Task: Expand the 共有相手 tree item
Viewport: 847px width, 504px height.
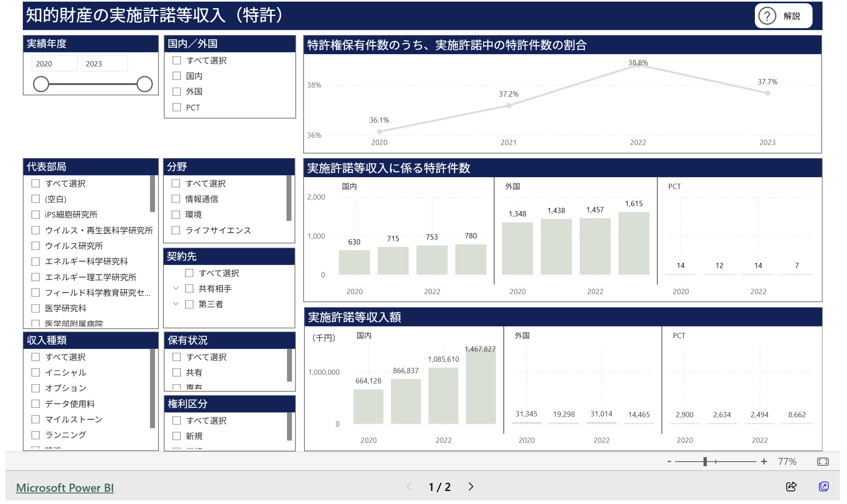Action: point(176,288)
